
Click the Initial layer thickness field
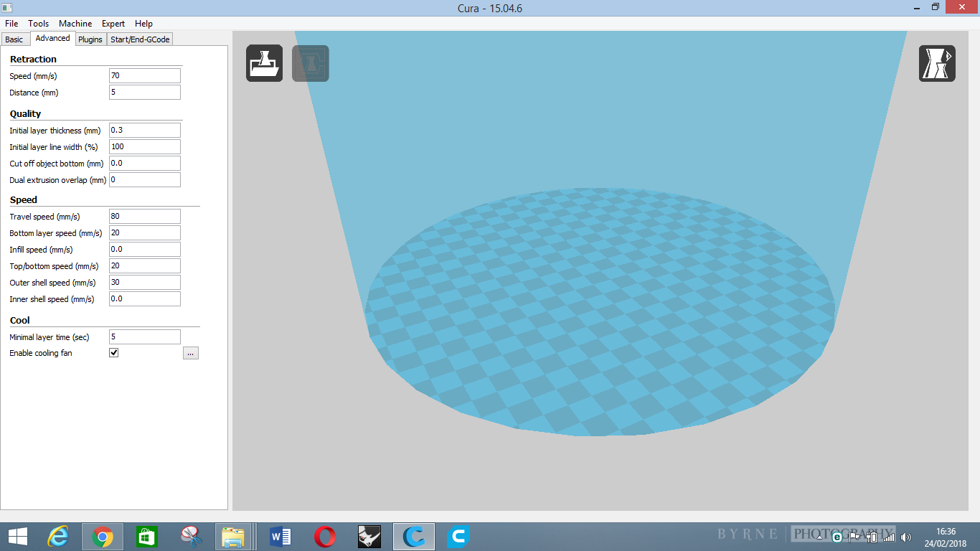point(144,131)
